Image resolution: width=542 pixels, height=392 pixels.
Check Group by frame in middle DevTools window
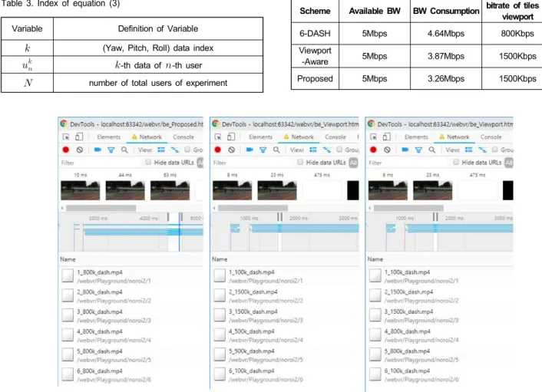click(x=339, y=149)
